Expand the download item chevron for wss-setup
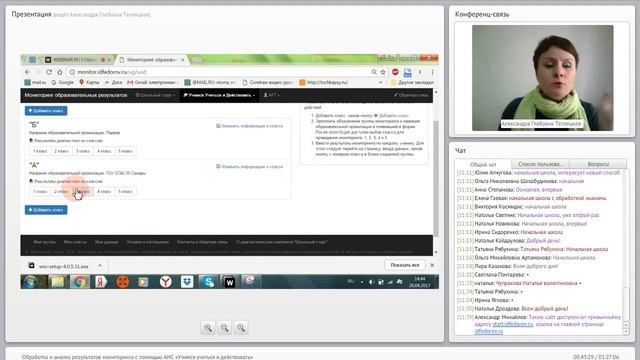 pos(100,266)
